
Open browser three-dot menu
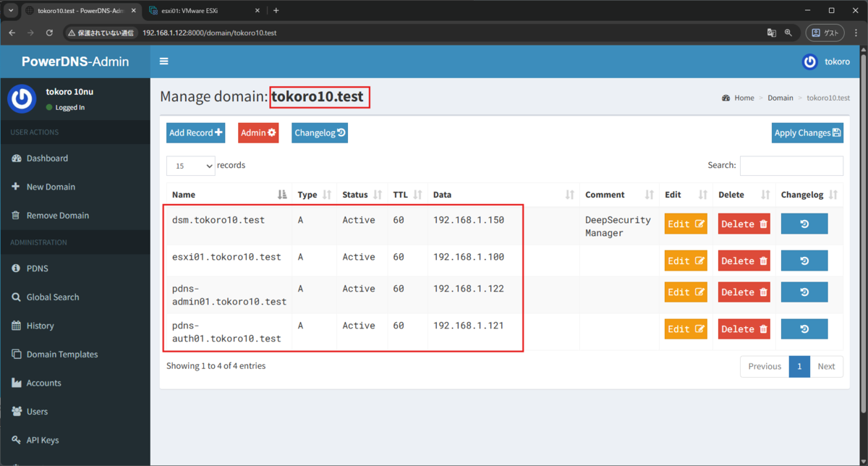click(856, 33)
